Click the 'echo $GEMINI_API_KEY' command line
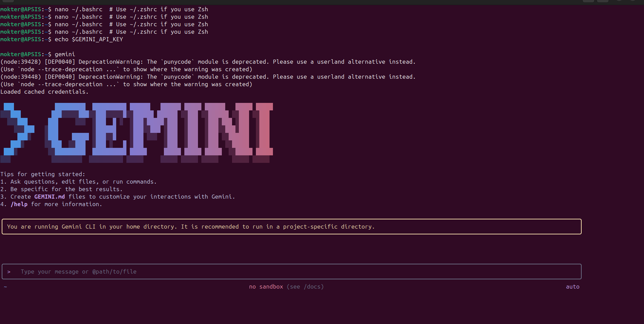This screenshot has width=644, height=324. click(x=89, y=39)
